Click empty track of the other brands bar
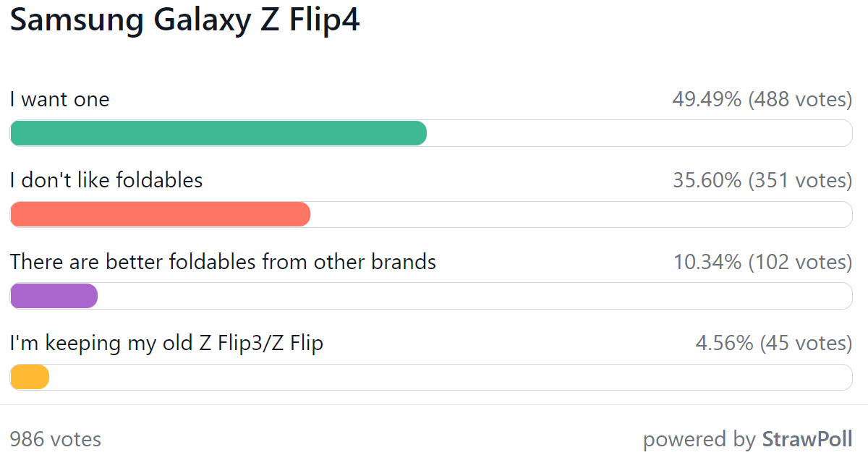The image size is (868, 455). pyautogui.click(x=475, y=296)
